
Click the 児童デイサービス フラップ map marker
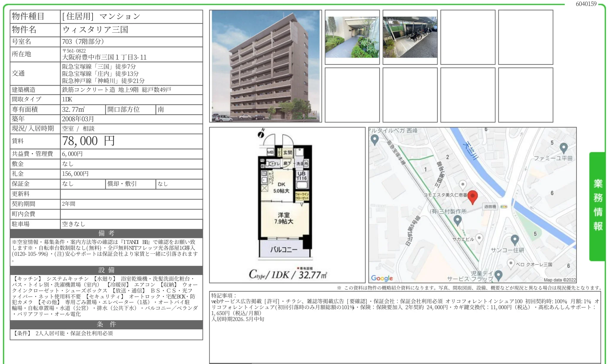click(x=498, y=275)
